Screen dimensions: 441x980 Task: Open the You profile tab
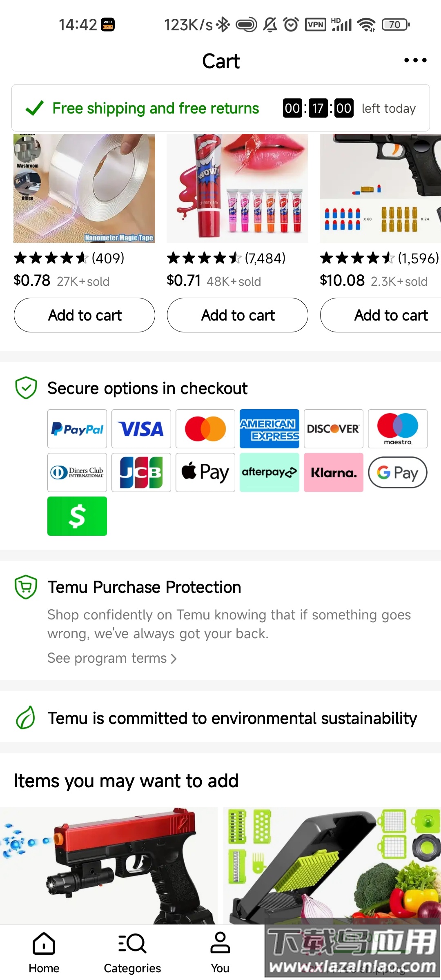pos(220,952)
